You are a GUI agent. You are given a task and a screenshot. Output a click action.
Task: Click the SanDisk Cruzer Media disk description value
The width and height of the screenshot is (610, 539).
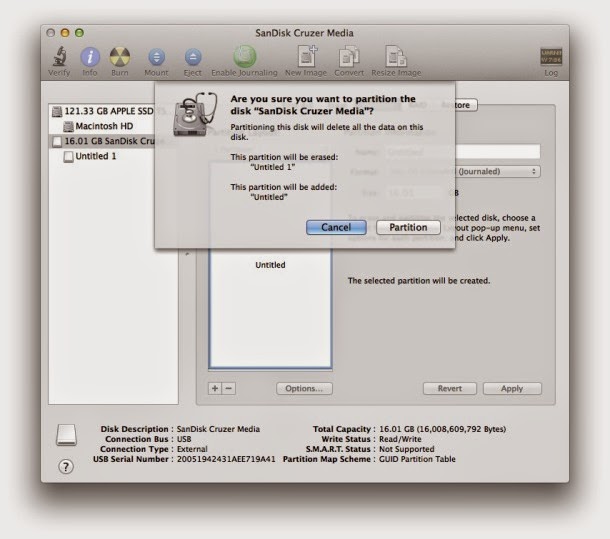(x=218, y=429)
